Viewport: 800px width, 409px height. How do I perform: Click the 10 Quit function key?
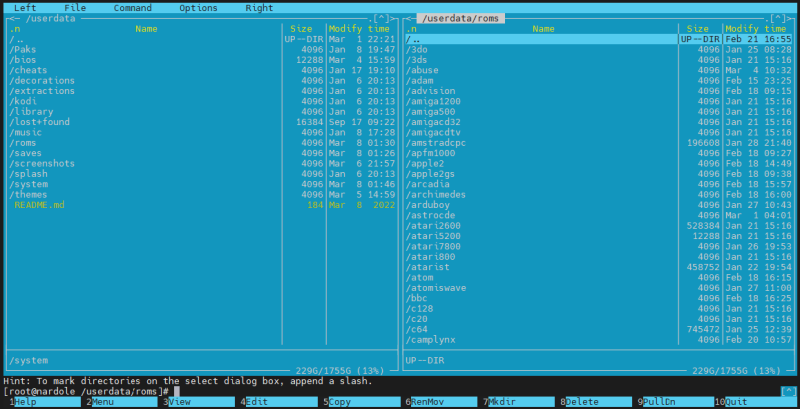pyautogui.click(x=758, y=402)
